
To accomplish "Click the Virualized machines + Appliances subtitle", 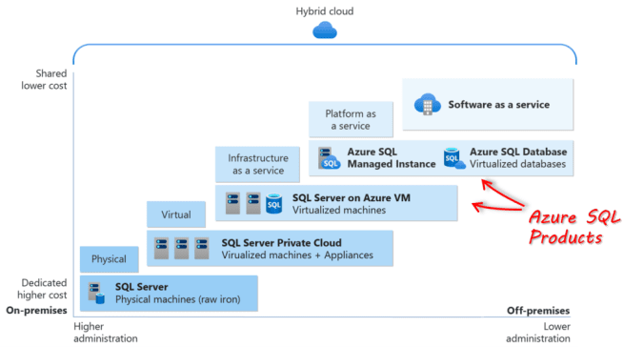I will click(x=297, y=255).
